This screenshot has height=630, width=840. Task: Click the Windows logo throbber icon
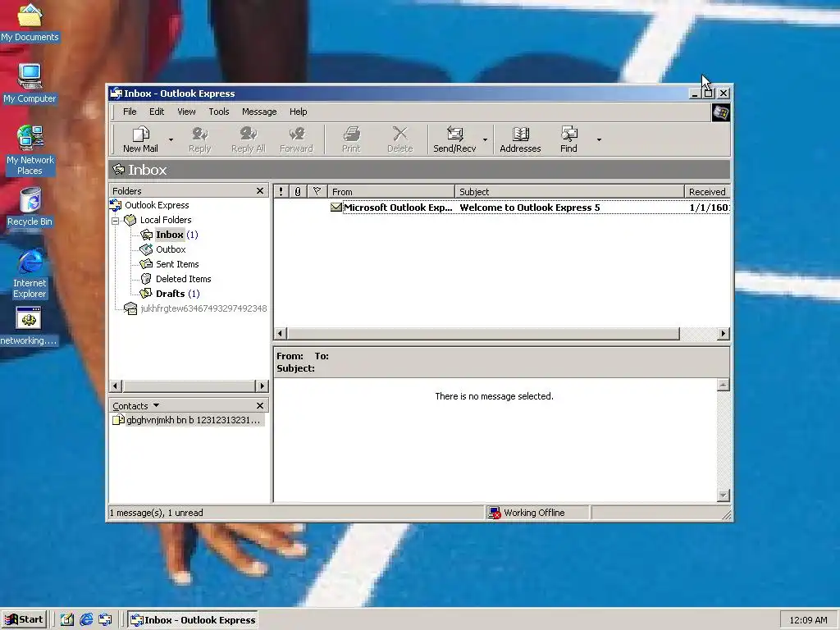click(x=720, y=112)
